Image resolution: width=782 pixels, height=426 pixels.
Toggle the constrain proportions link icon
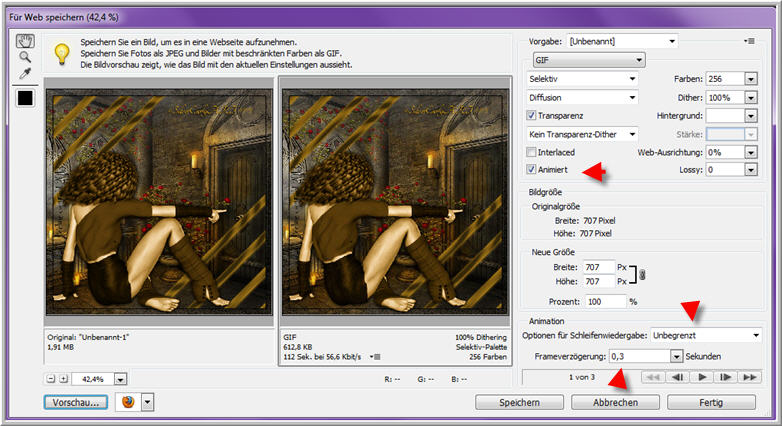pyautogui.click(x=642, y=275)
